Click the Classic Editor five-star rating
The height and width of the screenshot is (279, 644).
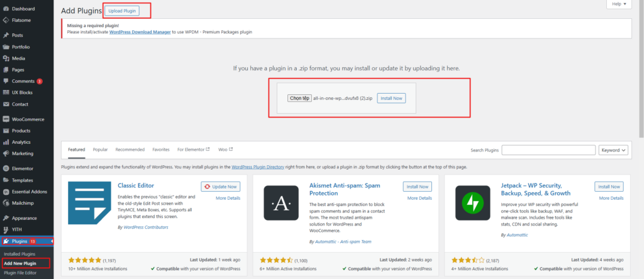[x=85, y=260]
